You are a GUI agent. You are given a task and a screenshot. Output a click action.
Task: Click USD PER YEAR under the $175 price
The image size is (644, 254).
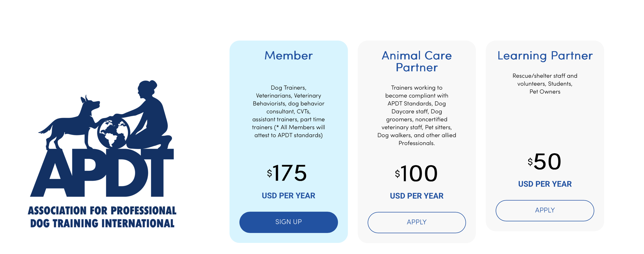(289, 196)
